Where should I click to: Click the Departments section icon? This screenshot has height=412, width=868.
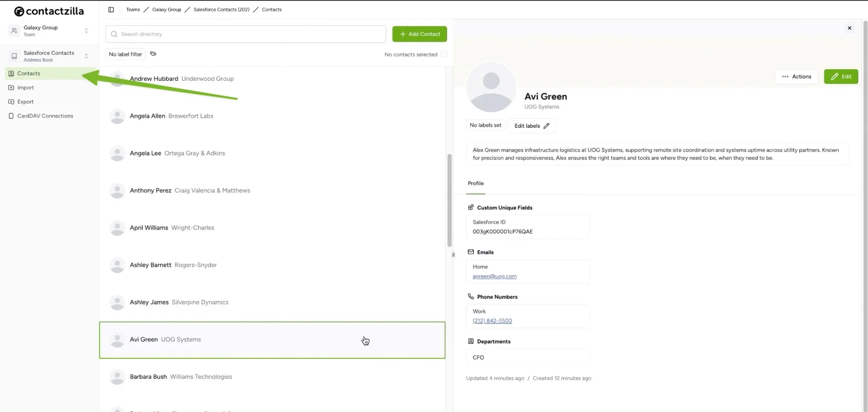471,341
